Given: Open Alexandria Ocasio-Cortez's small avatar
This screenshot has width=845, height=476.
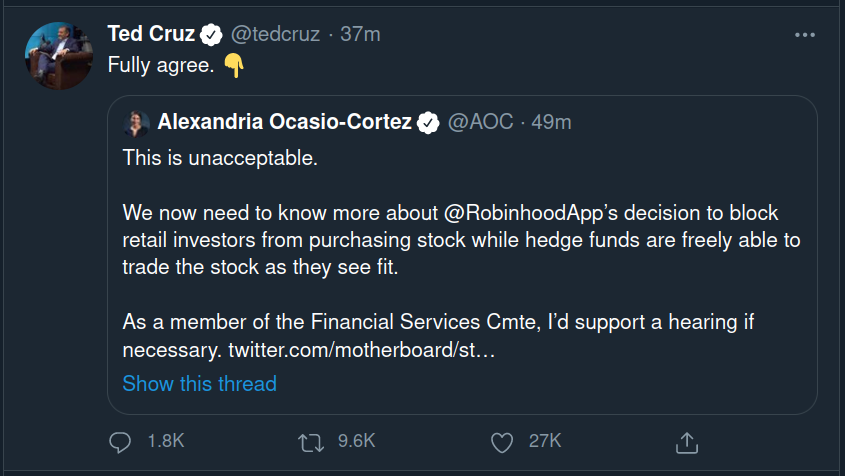Looking at the screenshot, I should click(x=136, y=123).
